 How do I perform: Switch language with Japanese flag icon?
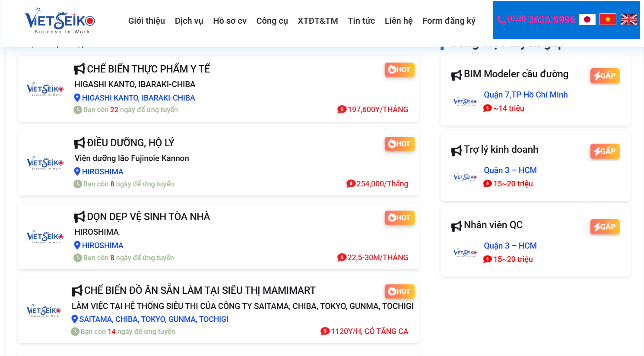pos(587,19)
